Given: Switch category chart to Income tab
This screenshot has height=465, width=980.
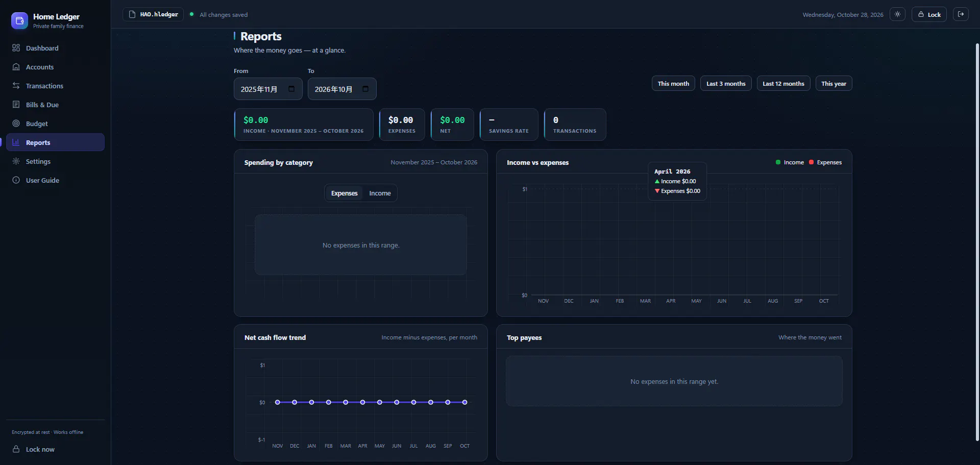Looking at the screenshot, I should (380, 193).
